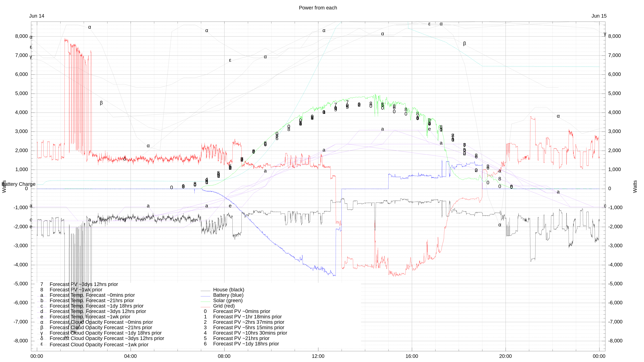
Task: Select the 'Battery Charge' label
Action: click(x=18, y=184)
